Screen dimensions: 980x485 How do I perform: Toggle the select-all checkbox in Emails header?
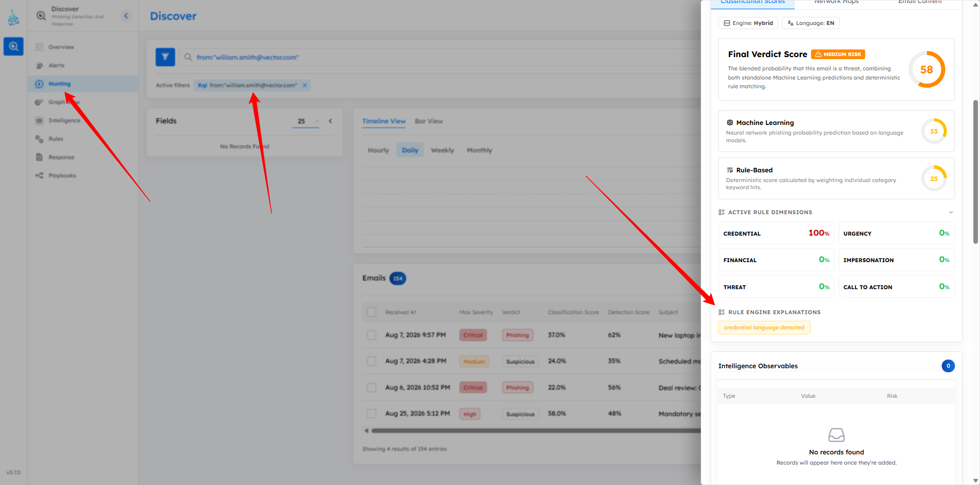[372, 312]
